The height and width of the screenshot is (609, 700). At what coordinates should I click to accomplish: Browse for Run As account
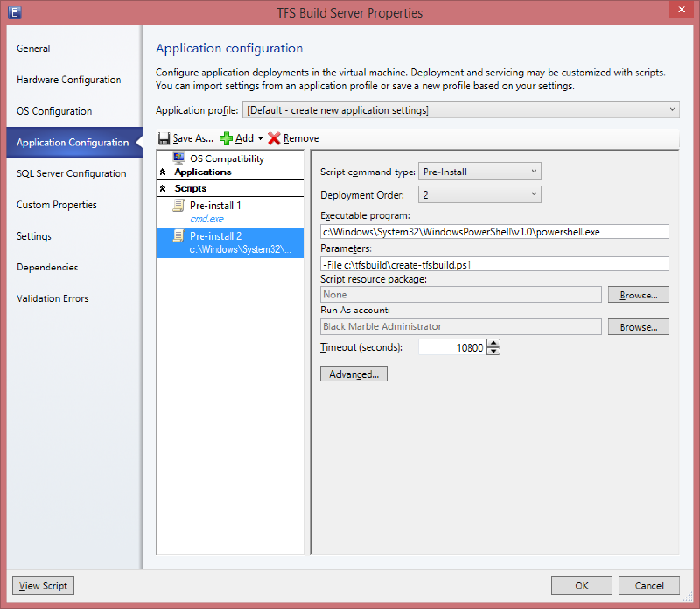click(639, 327)
